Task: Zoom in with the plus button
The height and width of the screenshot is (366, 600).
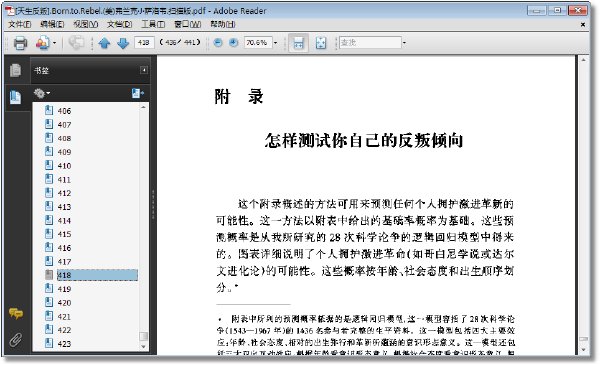Action: coord(233,42)
